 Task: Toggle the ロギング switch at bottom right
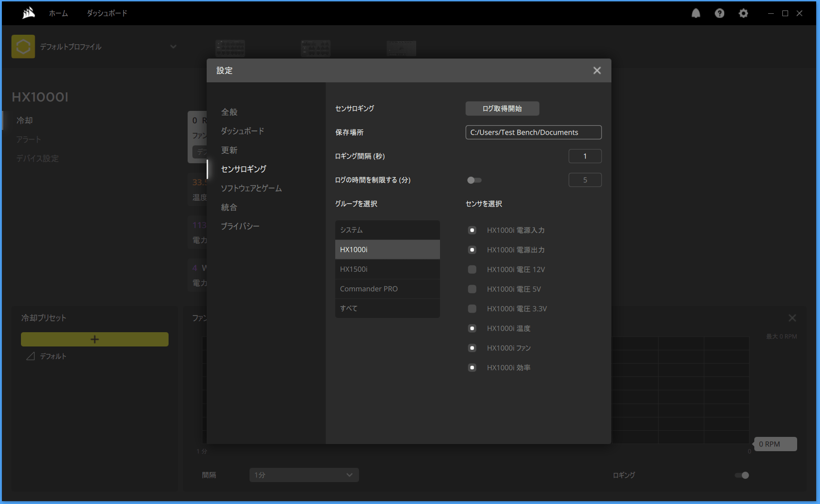(742, 475)
